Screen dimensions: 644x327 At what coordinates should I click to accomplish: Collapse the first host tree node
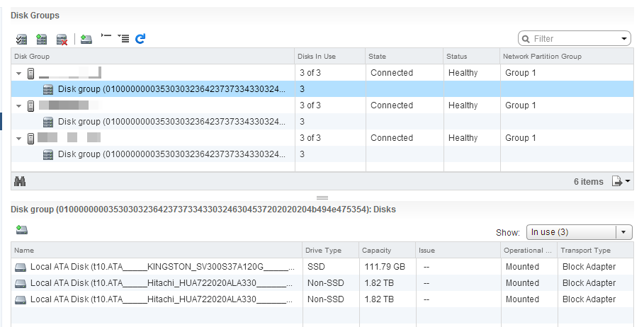18,73
